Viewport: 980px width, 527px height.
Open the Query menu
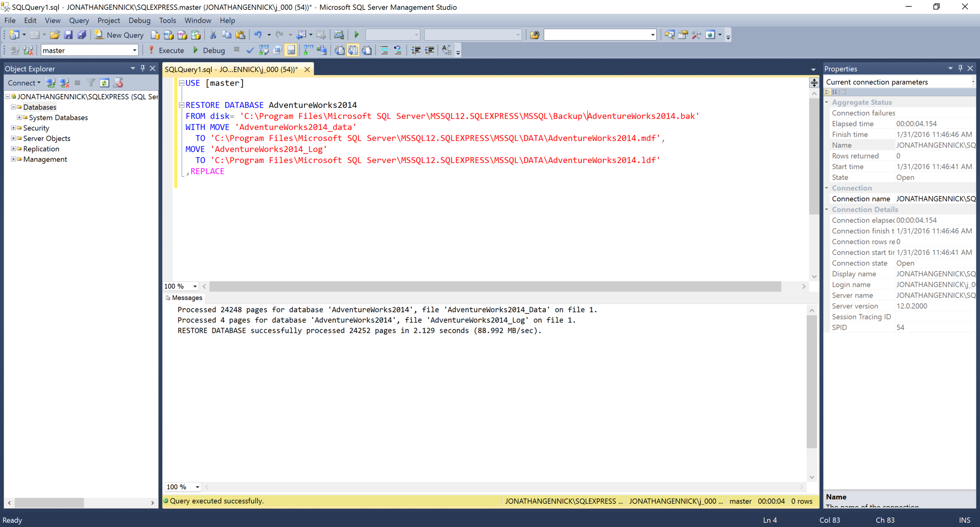[x=79, y=20]
